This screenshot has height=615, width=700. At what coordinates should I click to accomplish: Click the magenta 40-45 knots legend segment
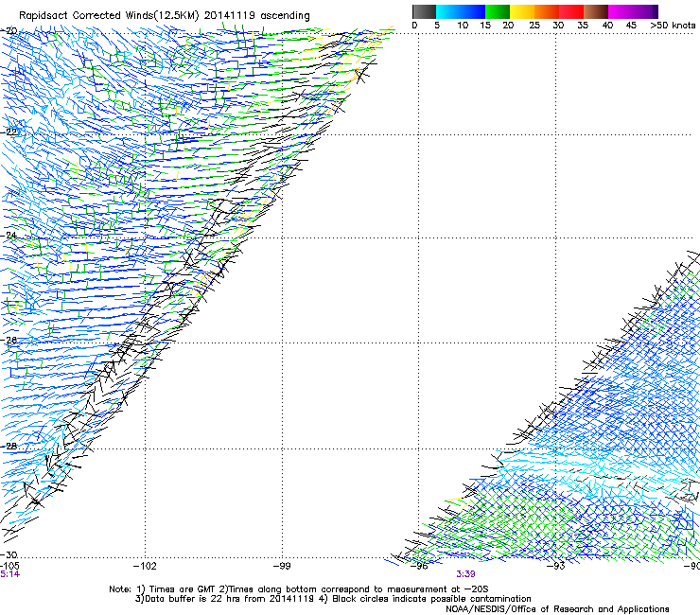[x=621, y=11]
